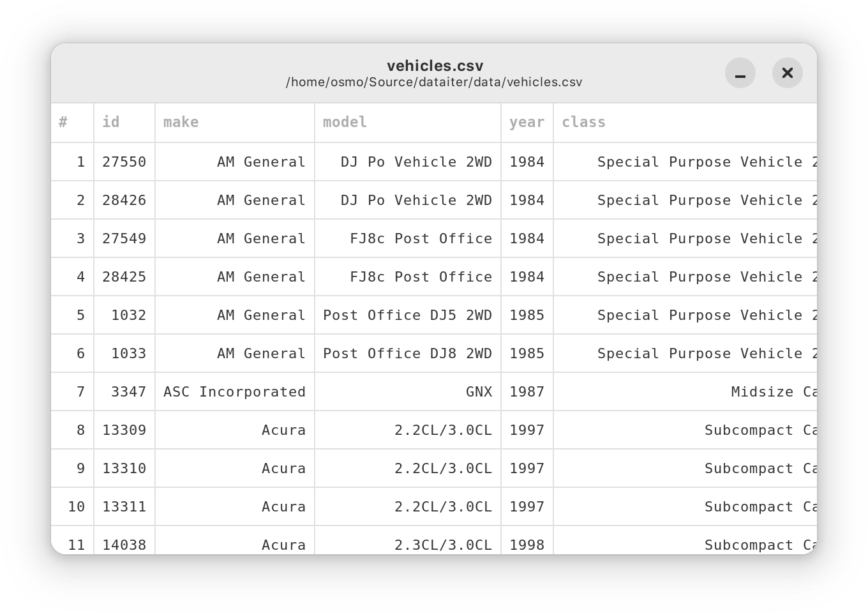Select the Post Office DJ8 2WD cell

coord(407,353)
